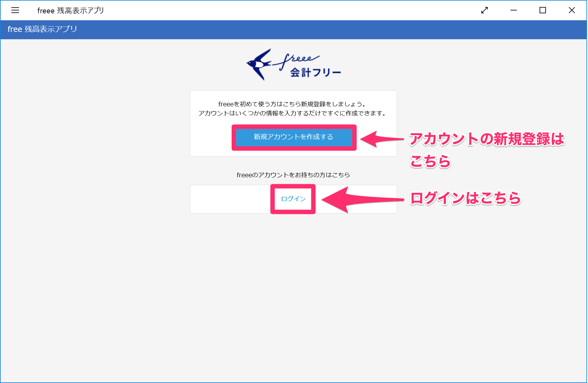The image size is (588, 383).
Task: Maximize the freee app window
Action: 543,10
